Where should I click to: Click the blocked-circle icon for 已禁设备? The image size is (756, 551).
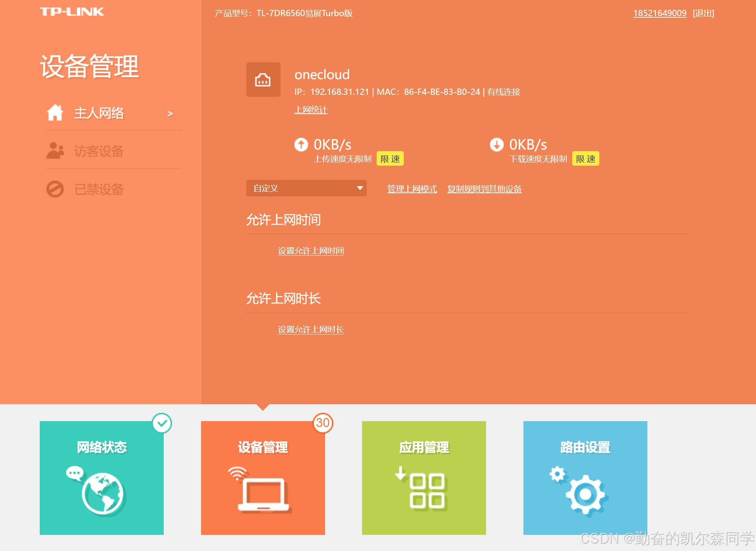click(x=55, y=189)
